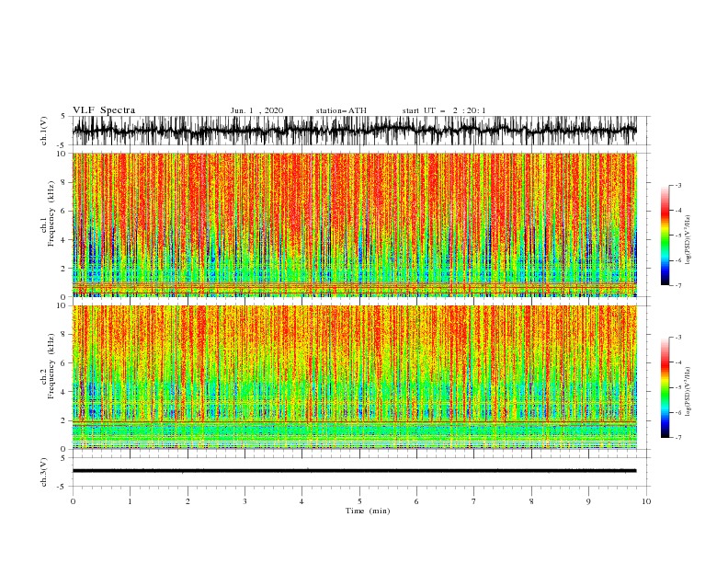Click the ch.1 spectrogram color bar

click(665, 236)
